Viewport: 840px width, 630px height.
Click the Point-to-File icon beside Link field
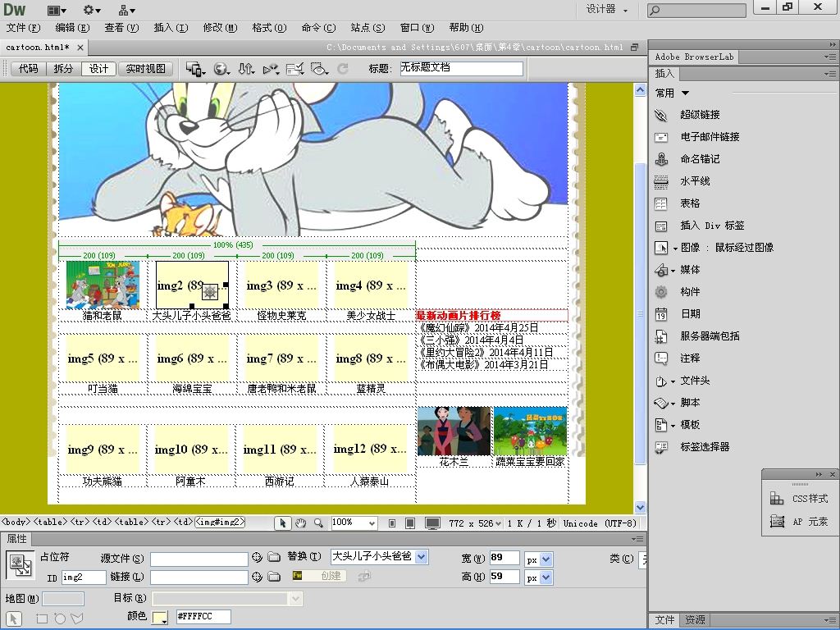[x=257, y=577]
